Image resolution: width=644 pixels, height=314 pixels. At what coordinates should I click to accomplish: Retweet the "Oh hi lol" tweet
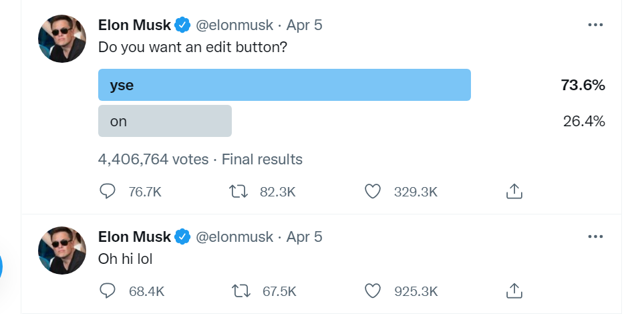tap(240, 291)
